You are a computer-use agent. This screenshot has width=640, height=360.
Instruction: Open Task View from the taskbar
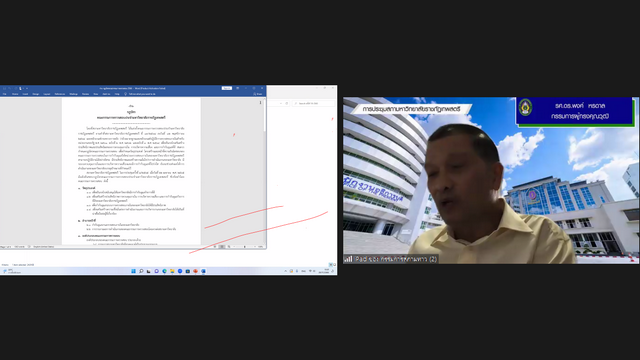pos(149,271)
